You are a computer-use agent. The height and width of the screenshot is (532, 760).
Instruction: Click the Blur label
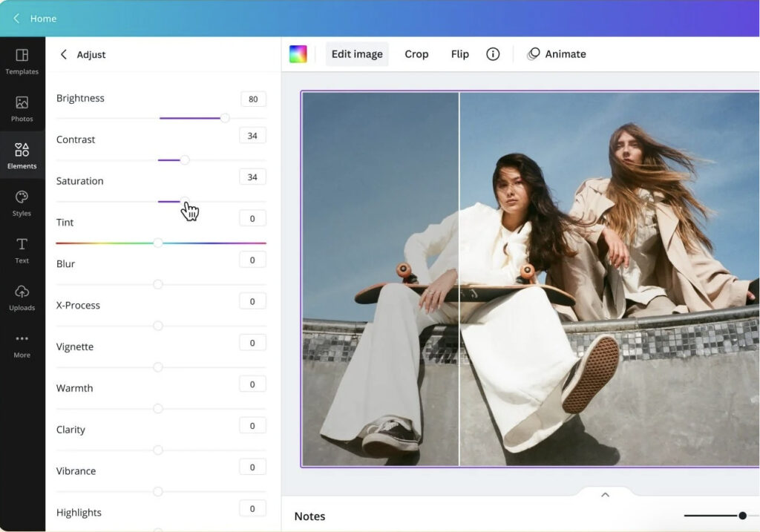65,263
